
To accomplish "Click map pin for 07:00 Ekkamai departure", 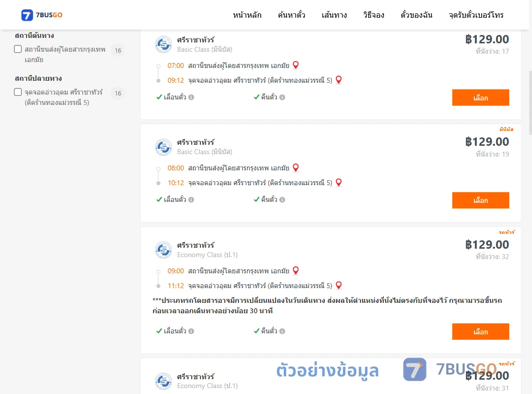I will coord(296,65).
